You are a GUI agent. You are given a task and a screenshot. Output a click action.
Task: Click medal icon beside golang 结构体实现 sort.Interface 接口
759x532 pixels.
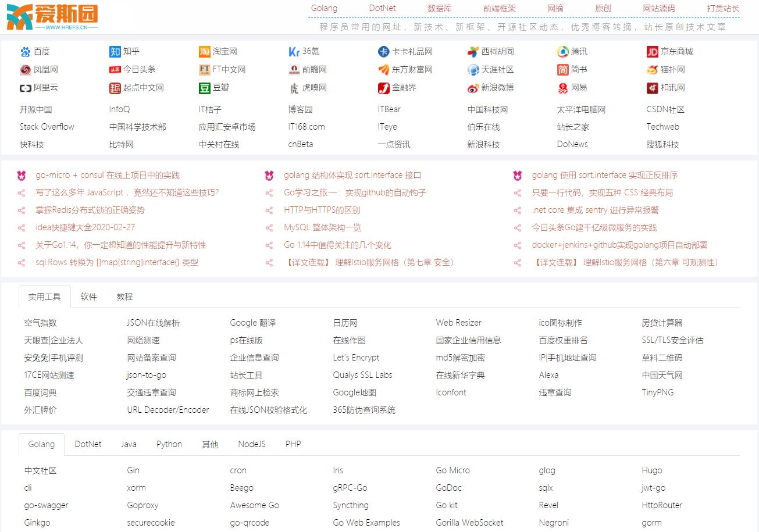[269, 176]
